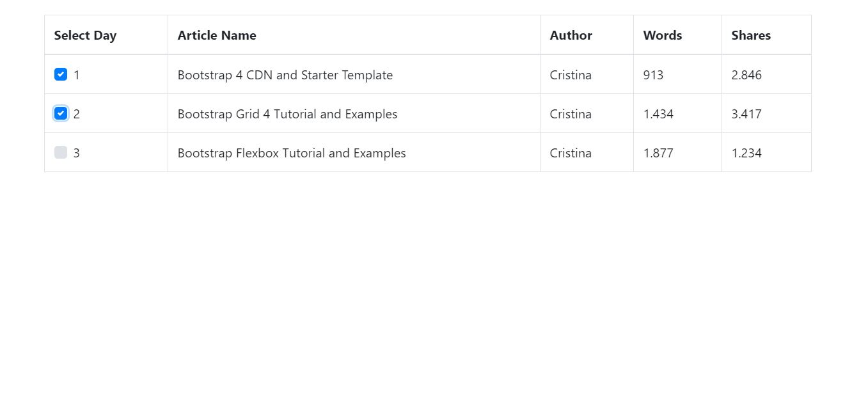
Task: Click the 1.234 shares value
Action: point(746,153)
